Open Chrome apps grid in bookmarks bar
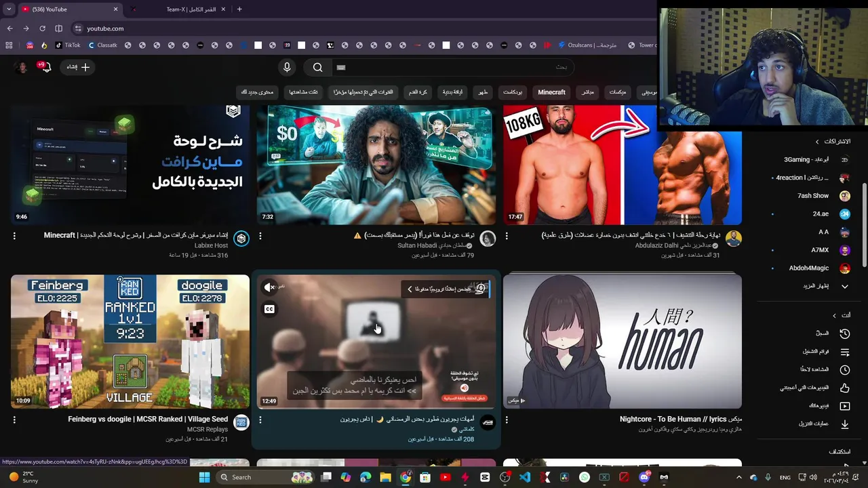This screenshot has height=488, width=868. [9, 45]
